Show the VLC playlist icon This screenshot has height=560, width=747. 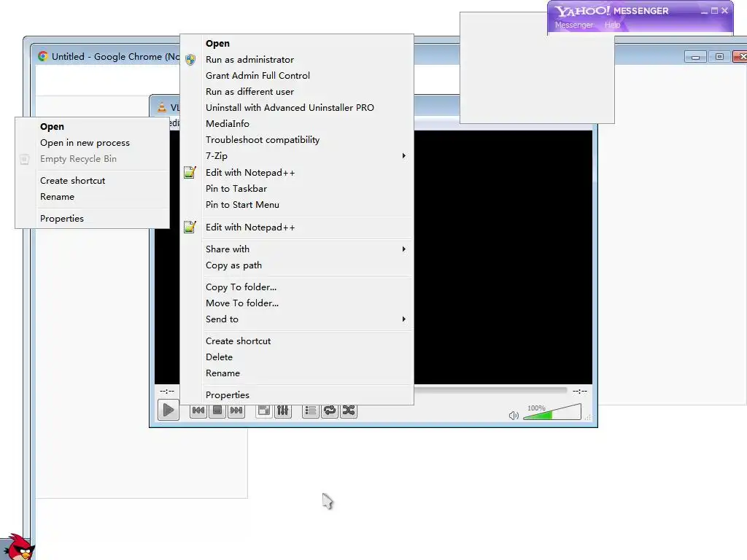coord(310,410)
